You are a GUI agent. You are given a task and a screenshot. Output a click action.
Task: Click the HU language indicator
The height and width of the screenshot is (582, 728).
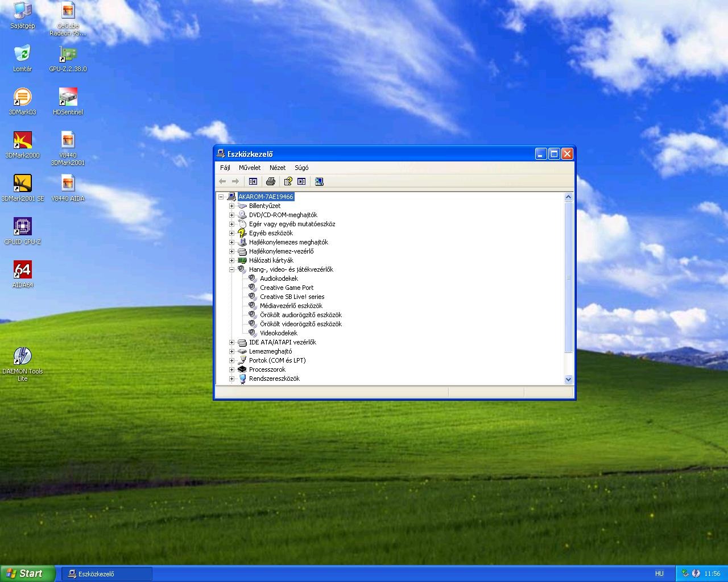point(659,574)
